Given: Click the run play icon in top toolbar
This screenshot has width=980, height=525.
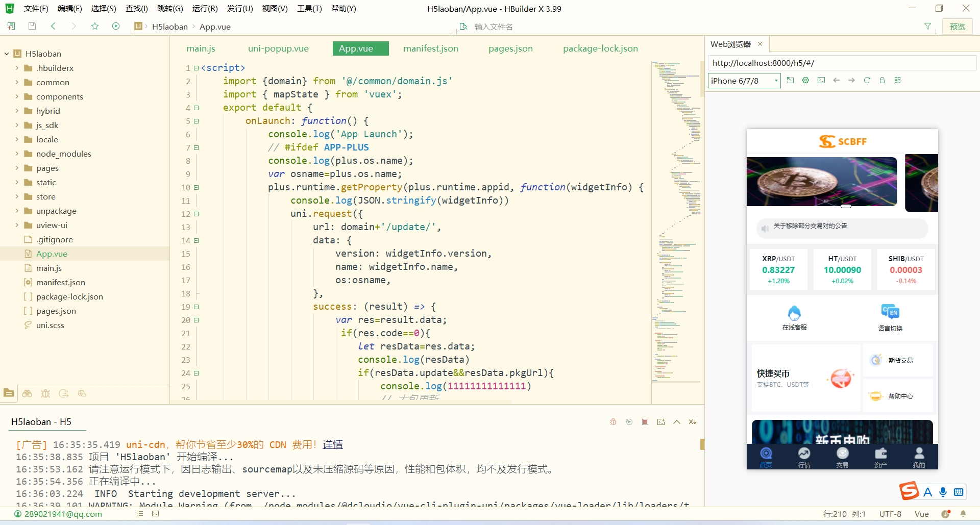Looking at the screenshot, I should click(x=116, y=27).
